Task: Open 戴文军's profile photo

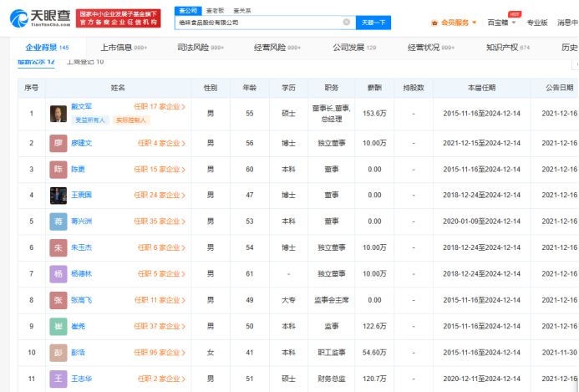Action: click(x=58, y=112)
